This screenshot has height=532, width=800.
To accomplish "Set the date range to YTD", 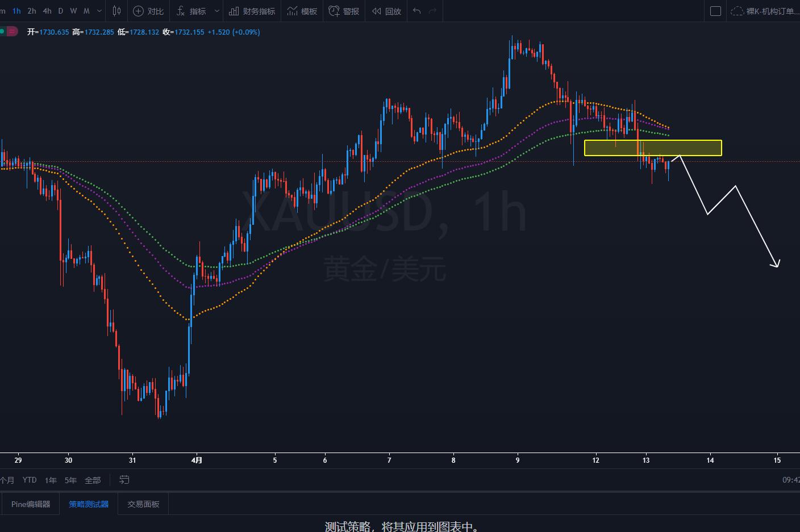I will point(30,480).
